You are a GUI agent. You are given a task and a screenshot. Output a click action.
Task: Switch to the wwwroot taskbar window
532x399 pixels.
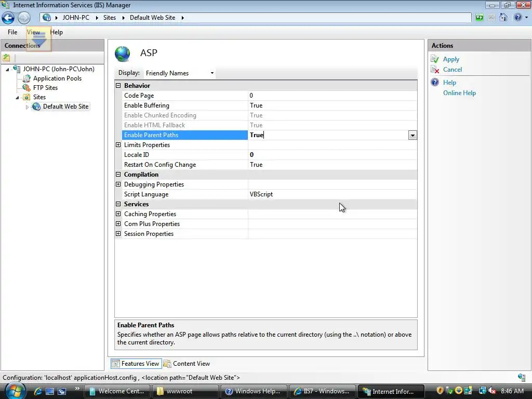(185, 391)
